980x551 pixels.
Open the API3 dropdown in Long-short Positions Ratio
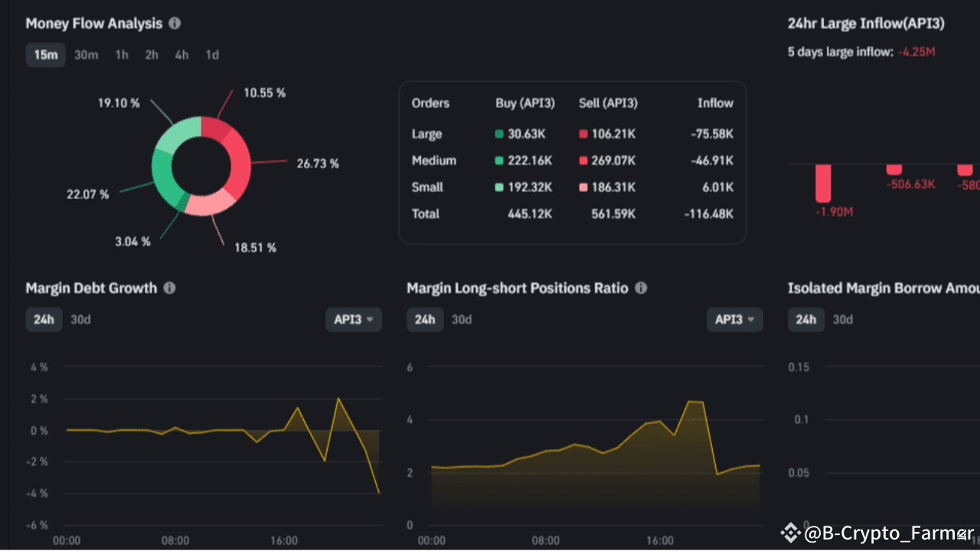(x=734, y=320)
